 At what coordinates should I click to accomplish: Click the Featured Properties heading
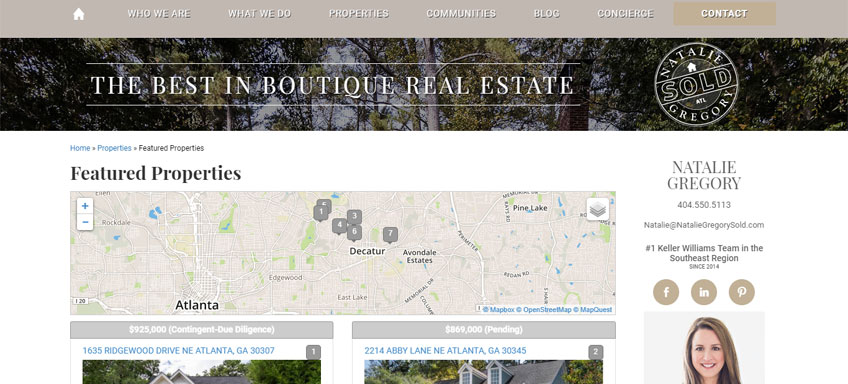pos(156,173)
